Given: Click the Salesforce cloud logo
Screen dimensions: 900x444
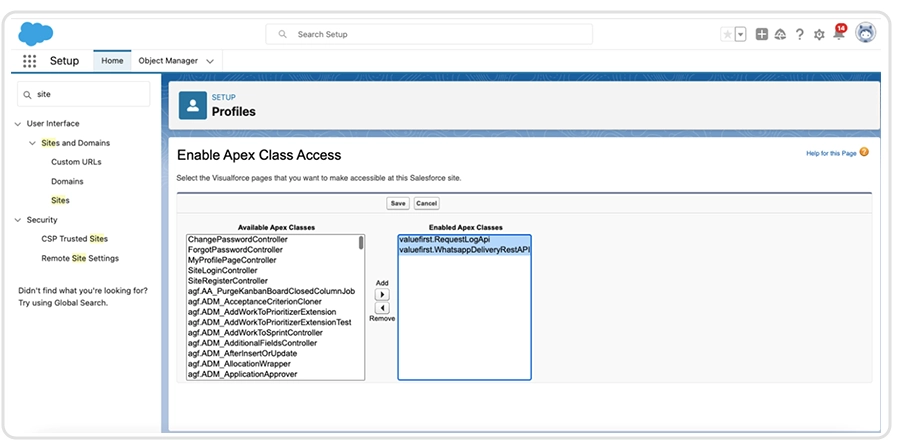Looking at the screenshot, I should click(36, 33).
